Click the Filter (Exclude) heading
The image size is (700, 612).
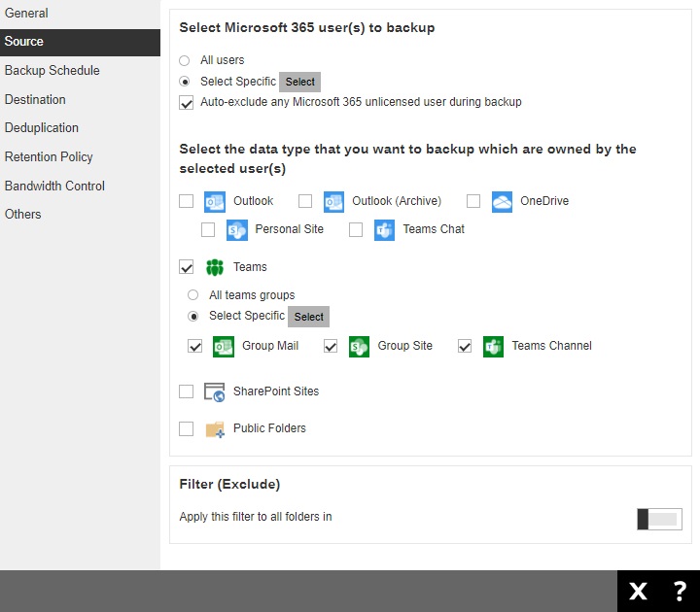(x=229, y=485)
